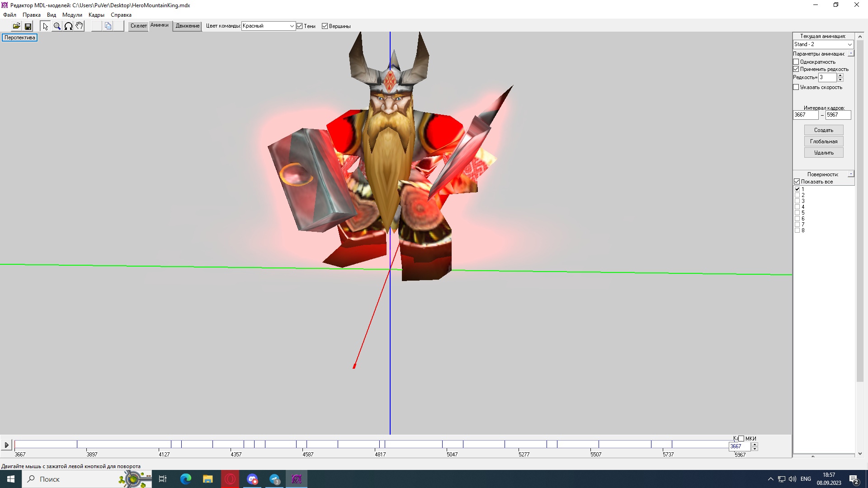
Task: Open a model file with the folder icon
Action: pos(16,26)
